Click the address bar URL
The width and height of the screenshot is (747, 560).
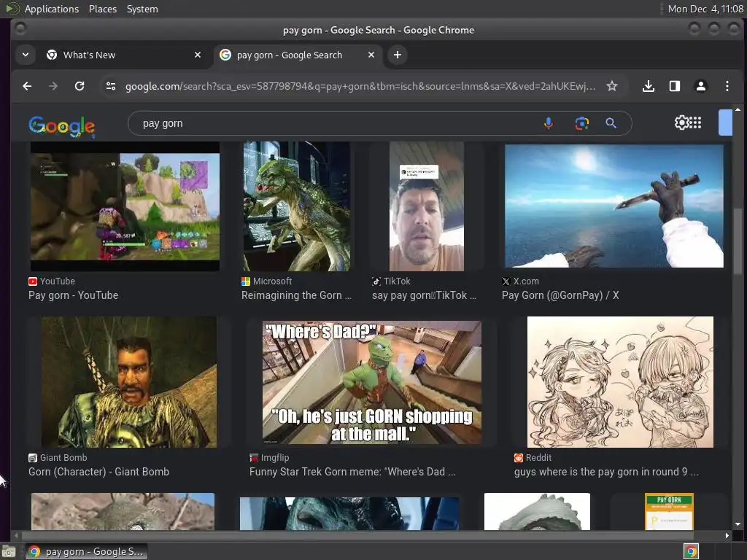(360, 86)
